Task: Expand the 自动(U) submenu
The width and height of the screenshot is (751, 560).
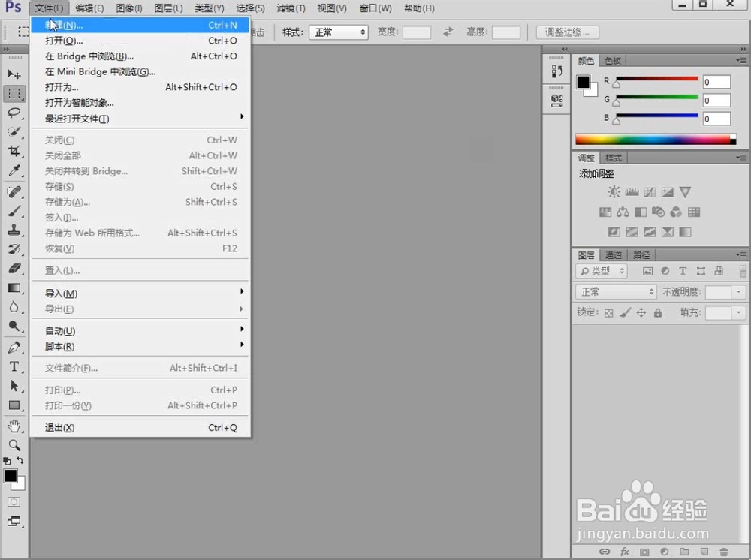Action: (x=140, y=331)
